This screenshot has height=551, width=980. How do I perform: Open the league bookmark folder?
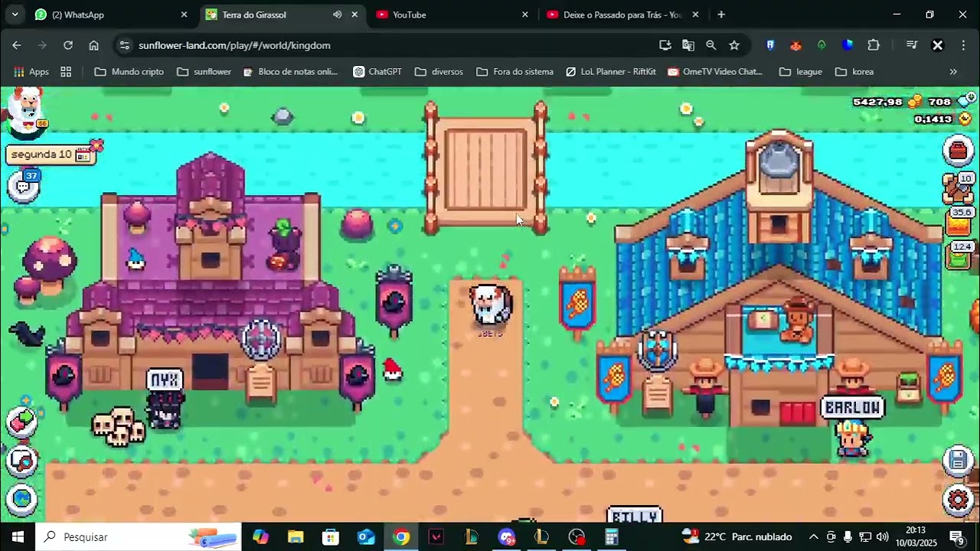801,72
